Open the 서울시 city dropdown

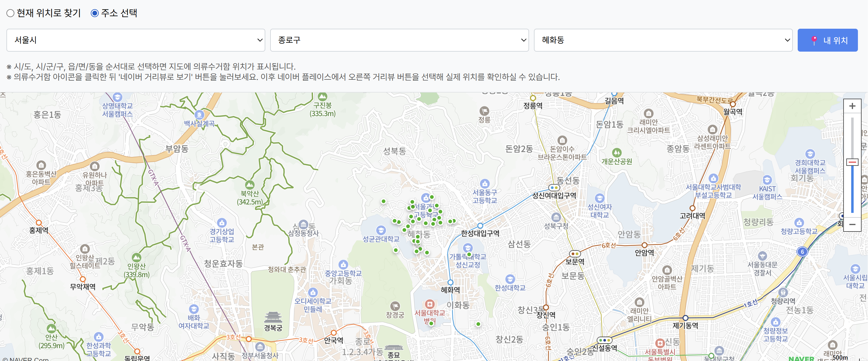click(135, 40)
